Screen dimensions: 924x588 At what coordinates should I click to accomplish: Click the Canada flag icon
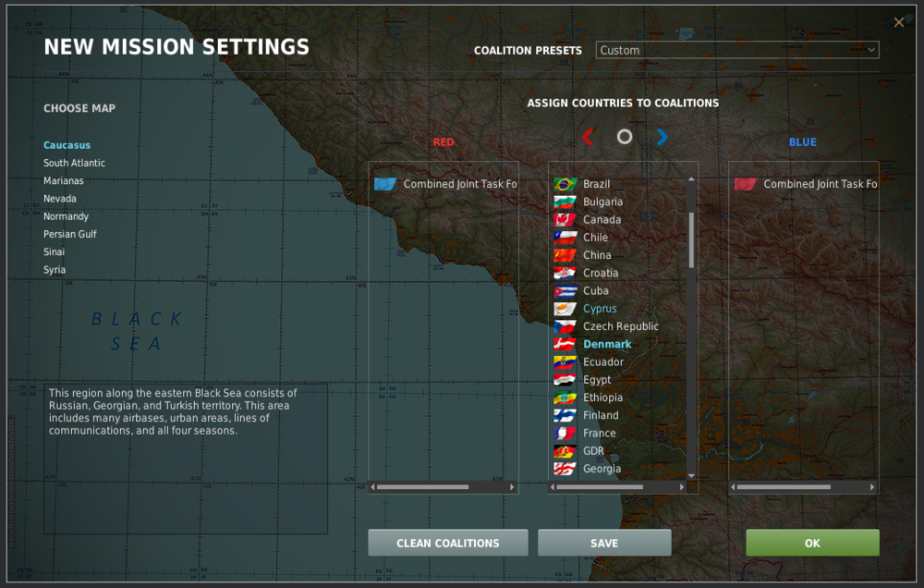[565, 219]
